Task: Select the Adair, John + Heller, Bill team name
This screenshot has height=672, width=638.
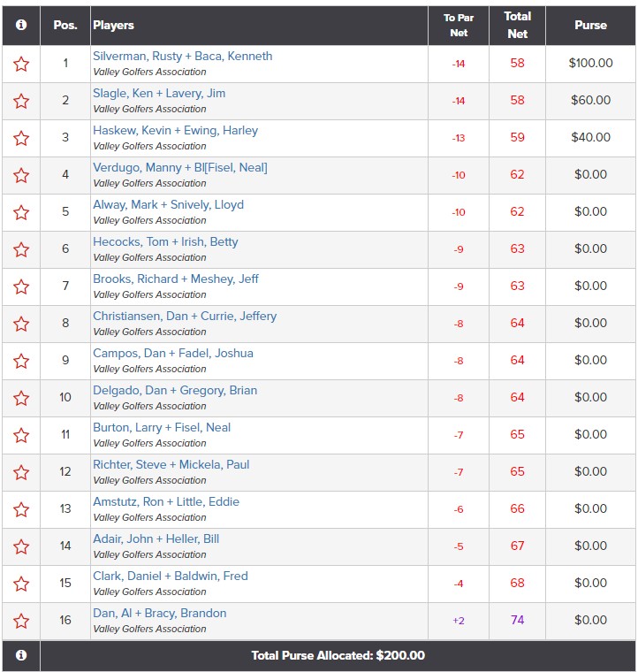Action: (156, 539)
